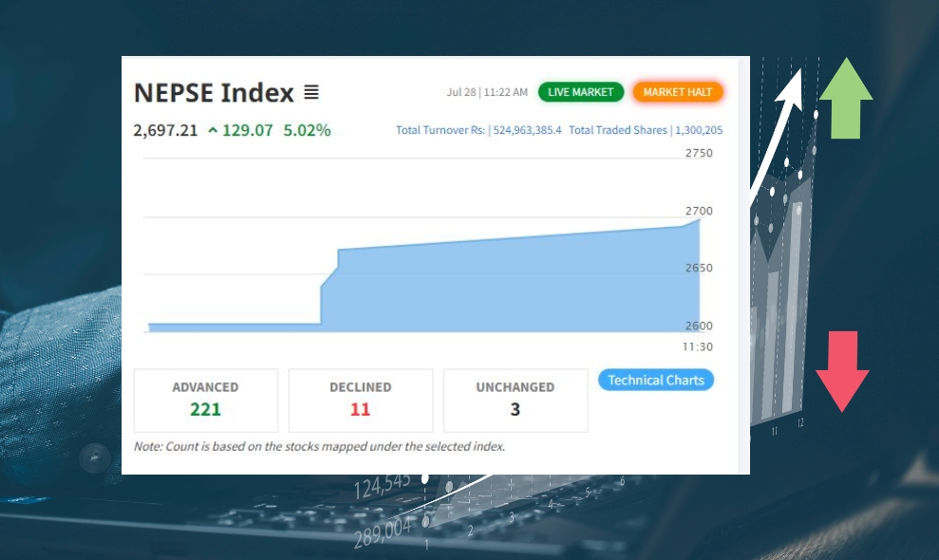Select the UNCHANGED 3 box
The image size is (939, 560).
click(x=515, y=400)
